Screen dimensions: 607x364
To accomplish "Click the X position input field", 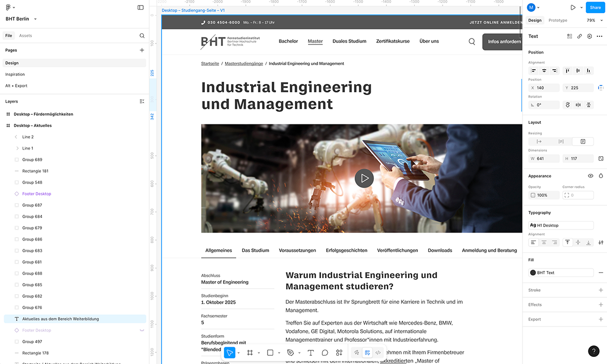I will click(544, 88).
